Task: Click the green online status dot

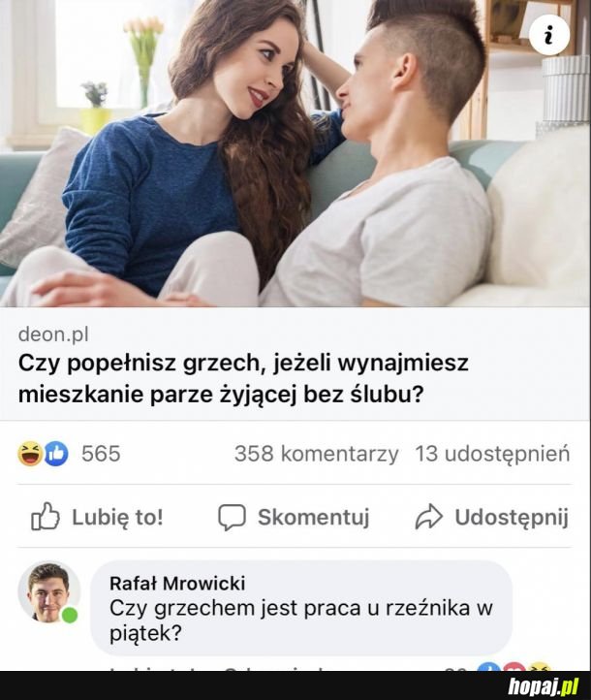Action: [x=69, y=616]
